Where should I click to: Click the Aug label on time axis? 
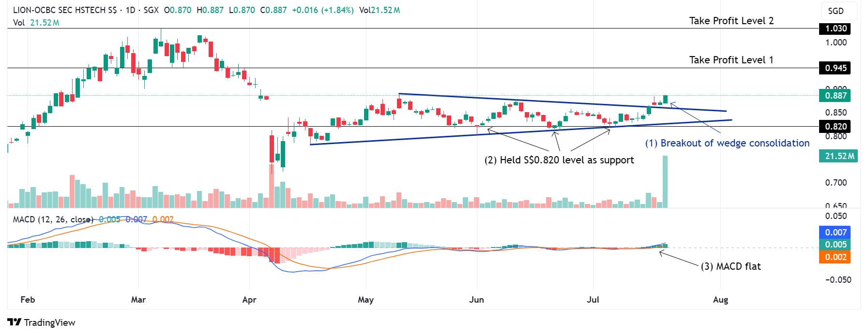pos(721,300)
